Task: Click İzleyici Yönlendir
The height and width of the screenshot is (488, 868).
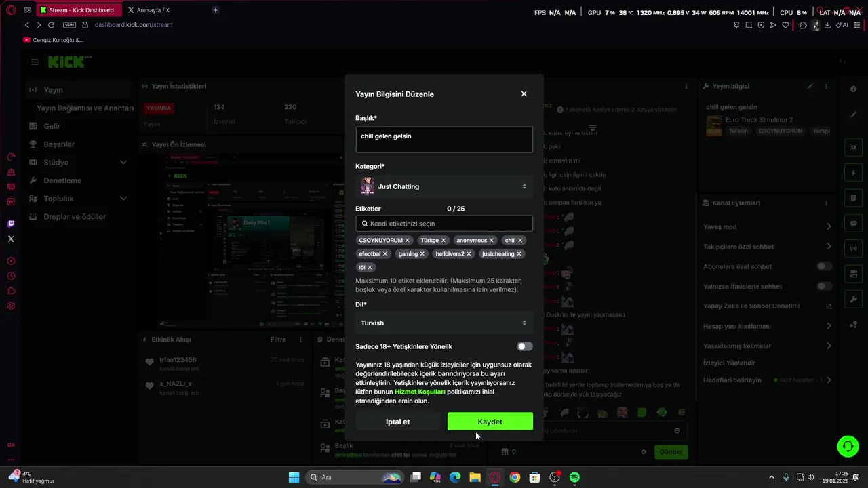Action: click(729, 363)
